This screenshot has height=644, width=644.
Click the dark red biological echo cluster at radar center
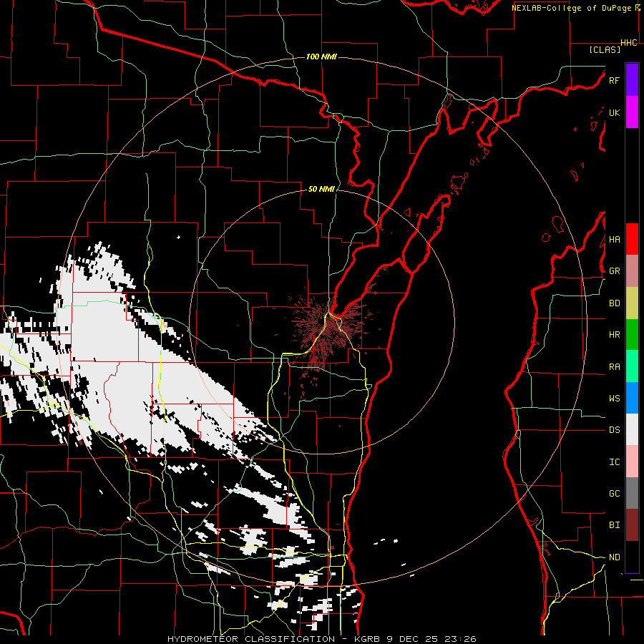point(328,331)
